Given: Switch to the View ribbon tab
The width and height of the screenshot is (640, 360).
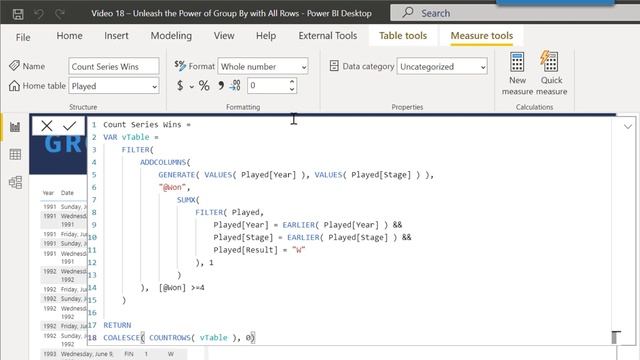Looking at the screenshot, I should (x=224, y=36).
